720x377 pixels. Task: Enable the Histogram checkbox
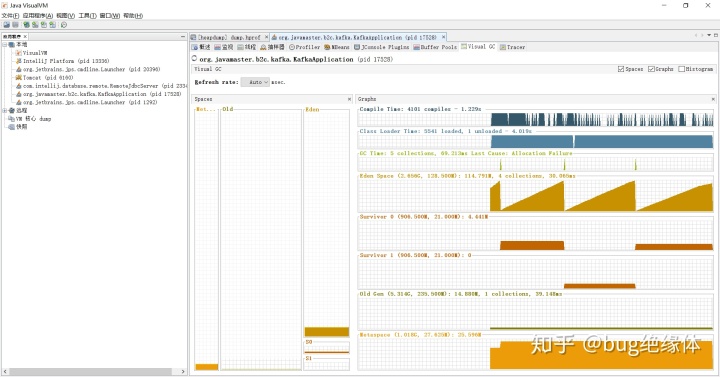(x=681, y=69)
